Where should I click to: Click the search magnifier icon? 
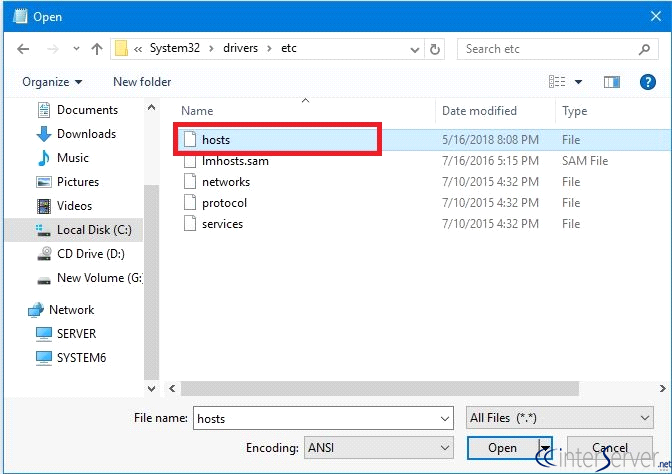coord(644,49)
